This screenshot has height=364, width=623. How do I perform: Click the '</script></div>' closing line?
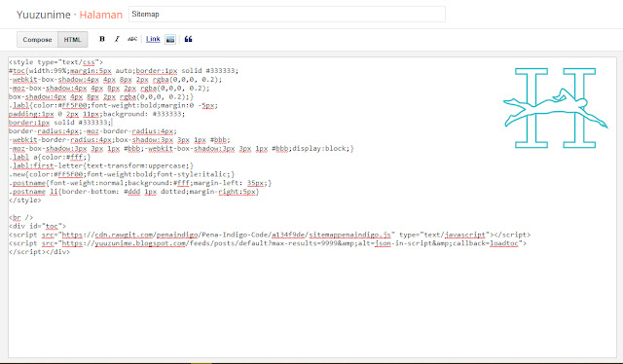(39, 252)
